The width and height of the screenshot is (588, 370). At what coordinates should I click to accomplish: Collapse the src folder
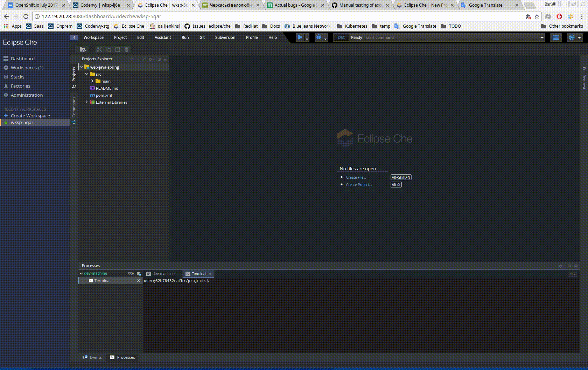(x=87, y=74)
